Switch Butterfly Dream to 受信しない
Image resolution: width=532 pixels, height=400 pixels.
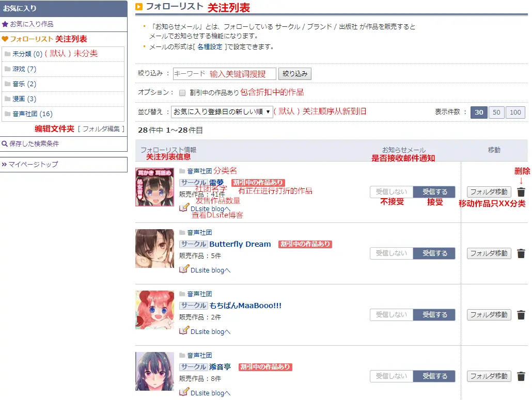[391, 253]
